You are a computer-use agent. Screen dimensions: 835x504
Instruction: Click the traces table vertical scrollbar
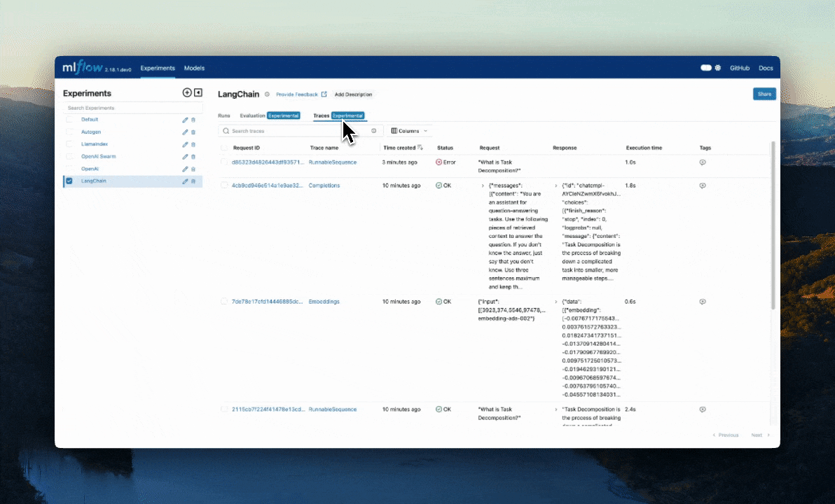(773, 225)
